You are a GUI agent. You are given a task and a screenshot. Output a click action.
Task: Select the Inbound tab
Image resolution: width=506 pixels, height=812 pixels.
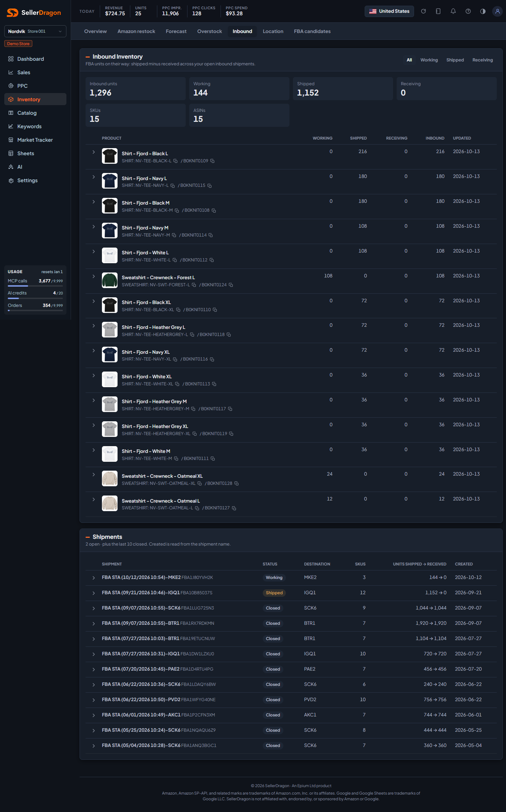243,31
